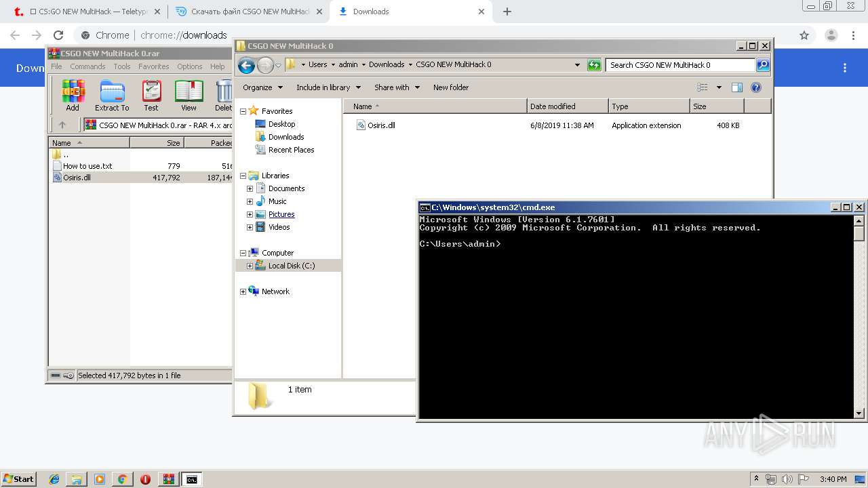The height and width of the screenshot is (488, 868).
Task: Click the Search CSGO NEW MultiHack 0 field
Action: (680, 65)
